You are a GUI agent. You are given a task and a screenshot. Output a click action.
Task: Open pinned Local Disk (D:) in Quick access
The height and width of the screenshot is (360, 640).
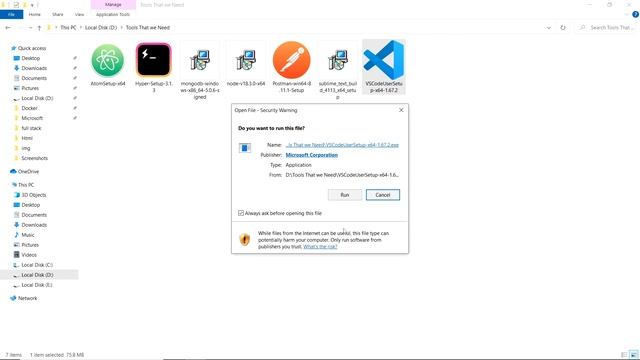coord(37,98)
